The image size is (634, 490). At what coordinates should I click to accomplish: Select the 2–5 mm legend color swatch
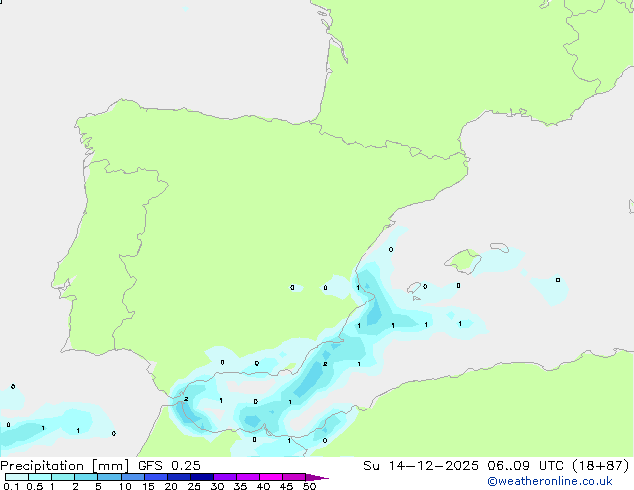coord(86,477)
